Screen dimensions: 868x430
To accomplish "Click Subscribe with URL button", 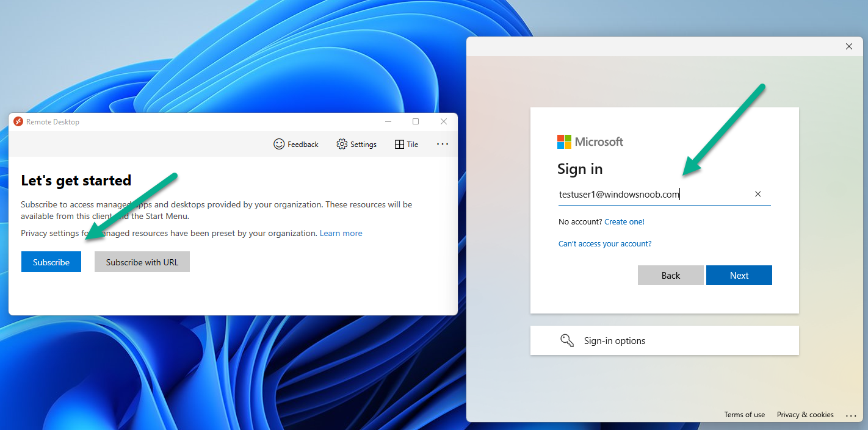I will click(x=142, y=262).
